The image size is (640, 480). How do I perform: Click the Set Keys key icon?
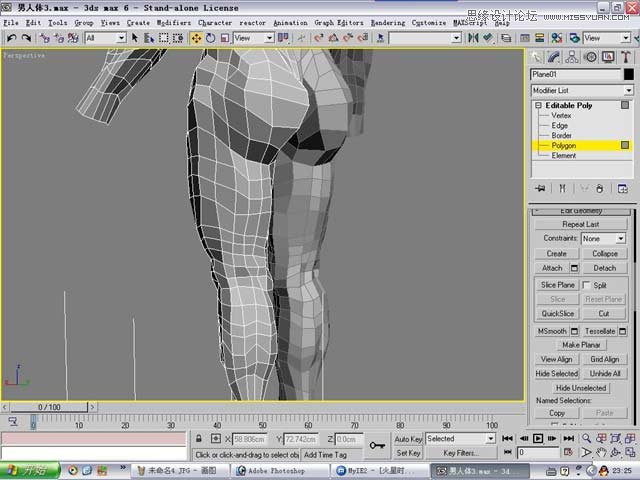click(x=377, y=445)
